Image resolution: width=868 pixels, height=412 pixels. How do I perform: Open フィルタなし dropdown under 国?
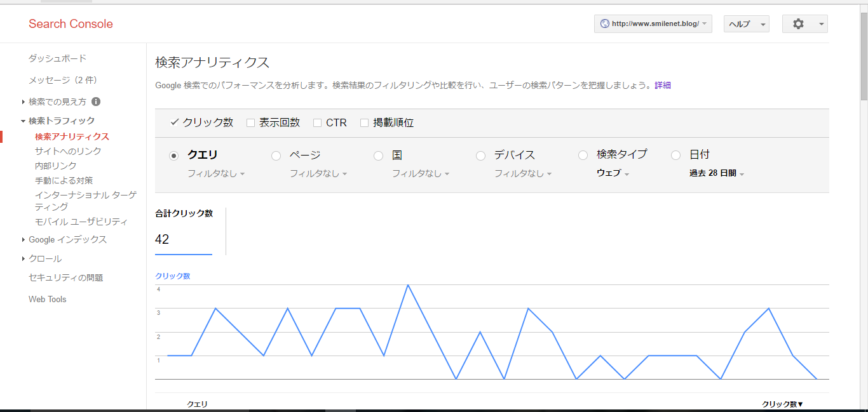coord(421,173)
